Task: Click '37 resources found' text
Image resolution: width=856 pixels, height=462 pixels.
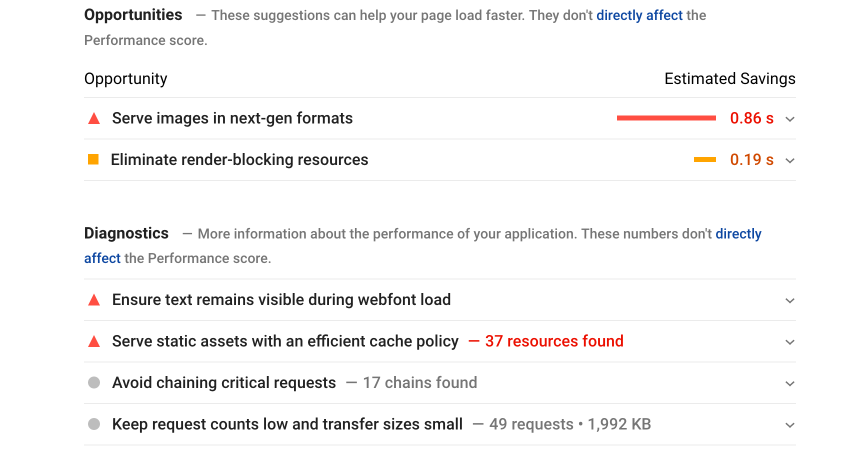Action: coord(554,341)
